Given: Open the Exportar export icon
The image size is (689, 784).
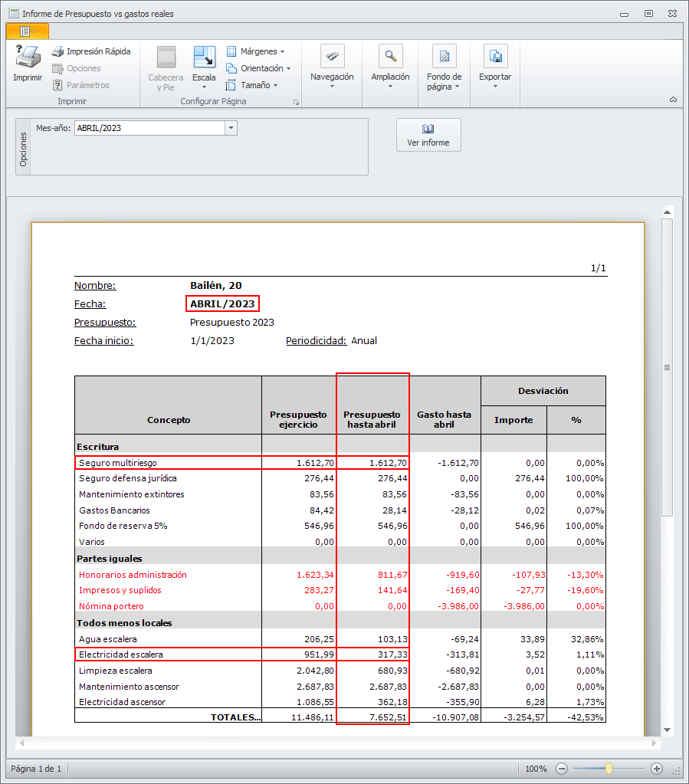Looking at the screenshot, I should tap(495, 57).
